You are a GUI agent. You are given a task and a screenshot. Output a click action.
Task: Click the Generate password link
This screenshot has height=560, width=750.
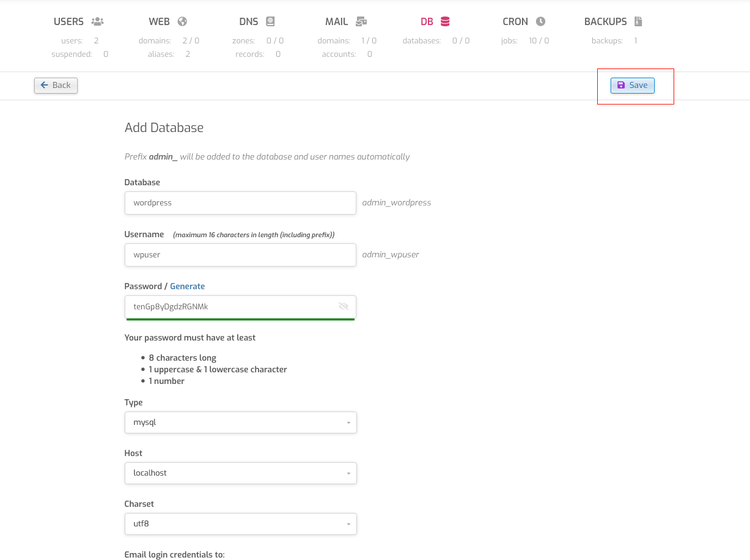[187, 286]
